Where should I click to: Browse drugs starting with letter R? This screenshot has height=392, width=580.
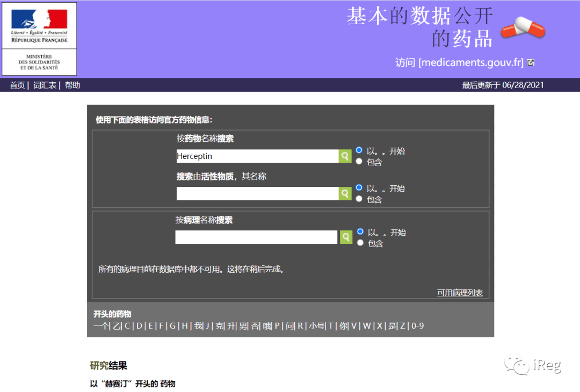(300, 326)
